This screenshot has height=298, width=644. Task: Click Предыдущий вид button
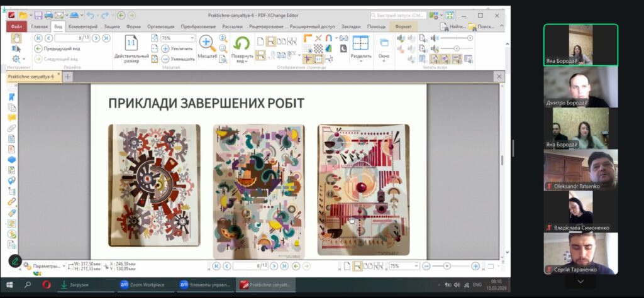57,48
